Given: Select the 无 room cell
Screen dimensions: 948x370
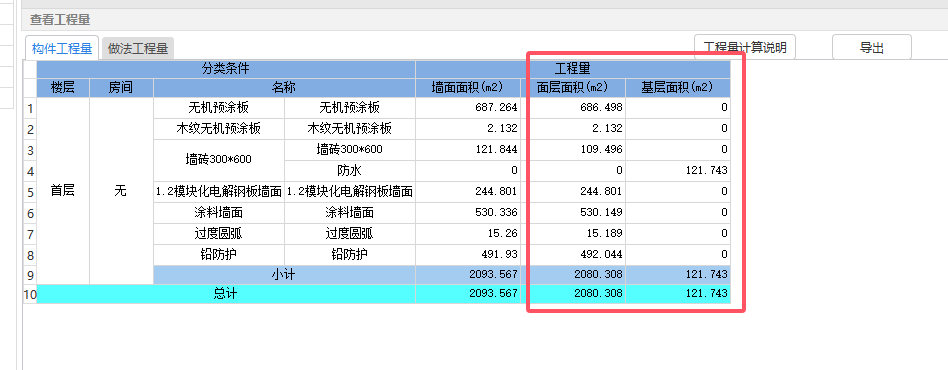Looking at the screenshot, I should click(121, 191).
